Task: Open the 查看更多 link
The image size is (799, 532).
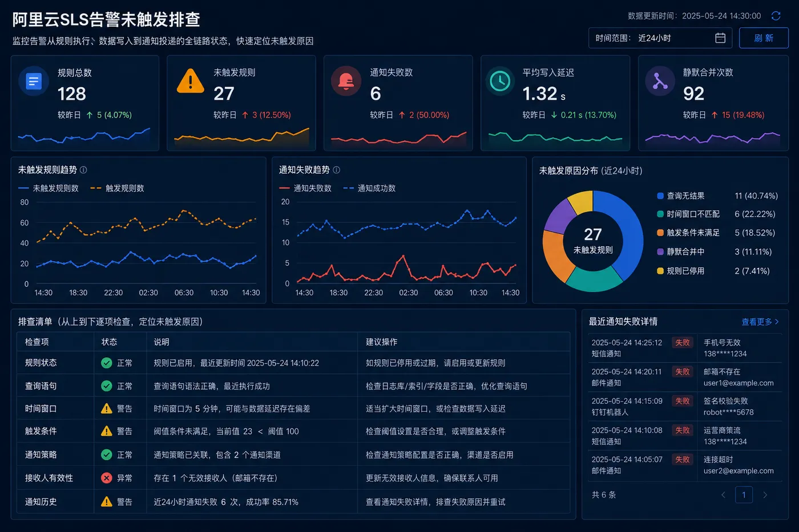Action: click(760, 322)
